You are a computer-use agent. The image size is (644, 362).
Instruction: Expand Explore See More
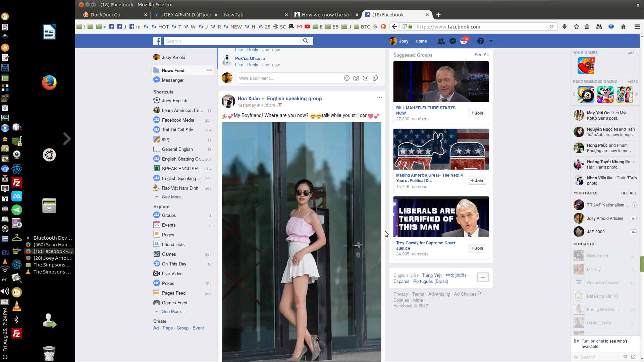pos(173,311)
